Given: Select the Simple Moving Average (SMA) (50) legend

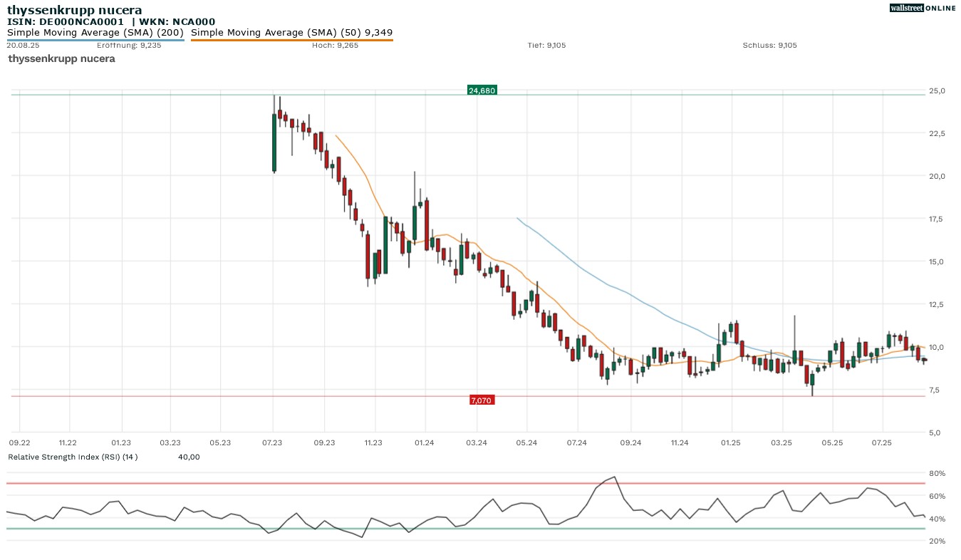Looking at the screenshot, I should (292, 33).
